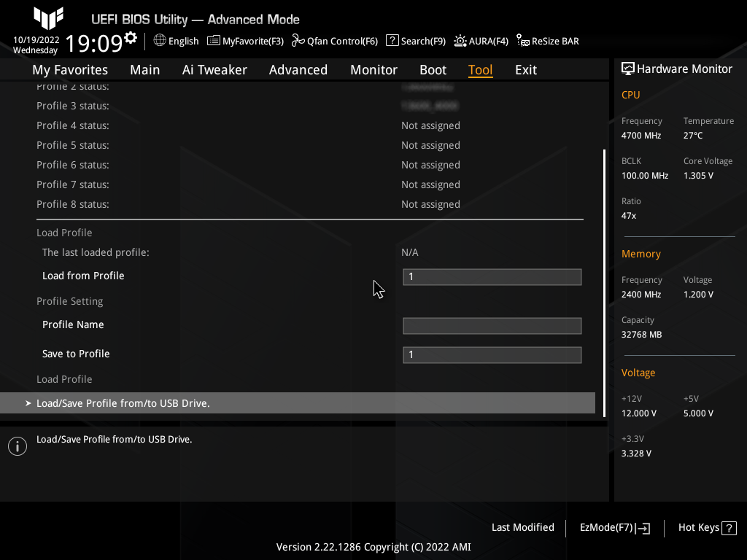Viewport: 747px width, 560px height.
Task: Open the ReSize BAR option
Action: coord(547,41)
